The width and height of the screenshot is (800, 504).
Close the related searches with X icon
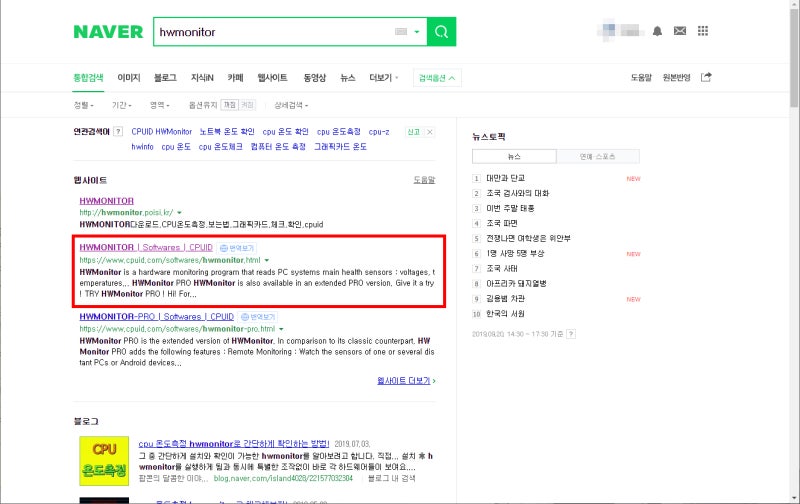pos(430,132)
